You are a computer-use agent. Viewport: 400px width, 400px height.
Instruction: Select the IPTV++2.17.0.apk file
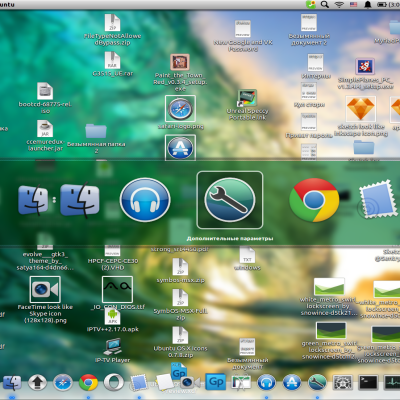point(112,320)
